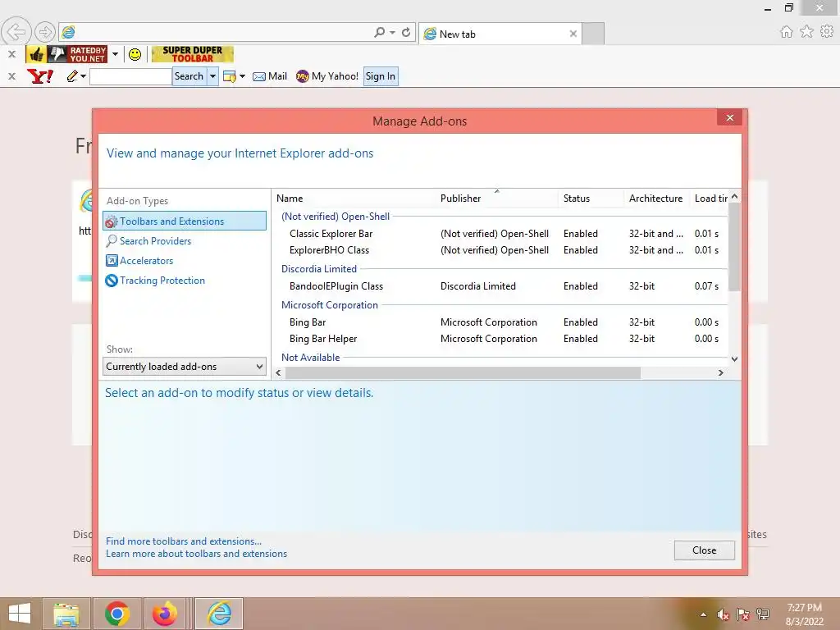Select the Classic Explorer Bar add-on row
The image size is (840, 630).
pos(500,234)
